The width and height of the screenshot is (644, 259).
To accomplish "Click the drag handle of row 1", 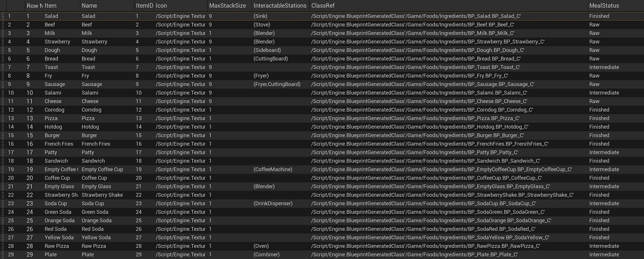I will (3, 16).
